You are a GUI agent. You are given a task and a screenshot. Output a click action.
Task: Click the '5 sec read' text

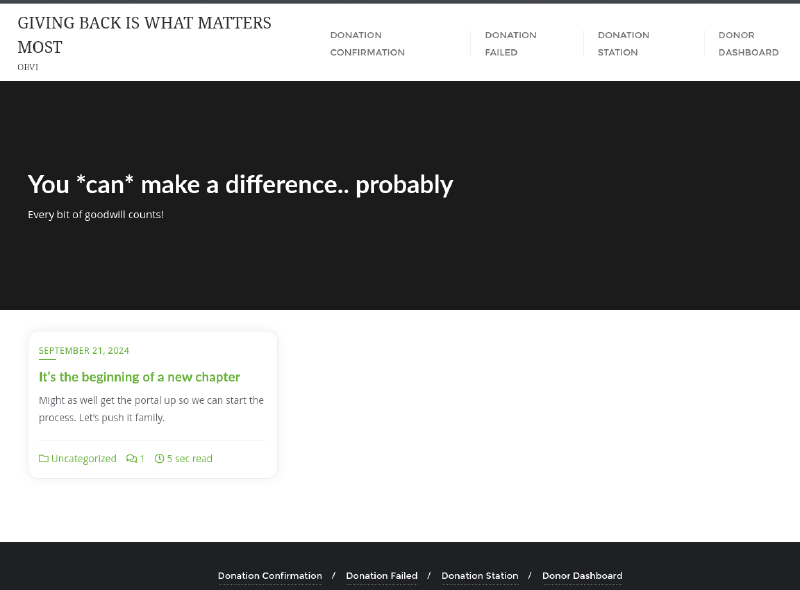point(189,459)
